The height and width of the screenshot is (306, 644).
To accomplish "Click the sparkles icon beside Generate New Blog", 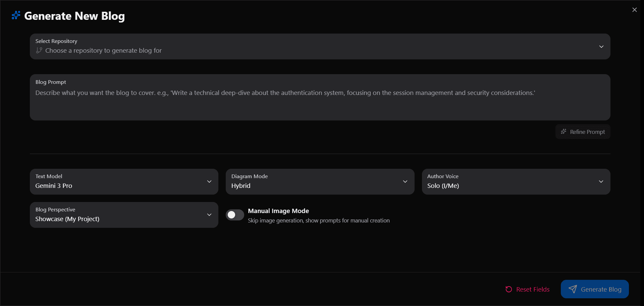I will point(15,15).
